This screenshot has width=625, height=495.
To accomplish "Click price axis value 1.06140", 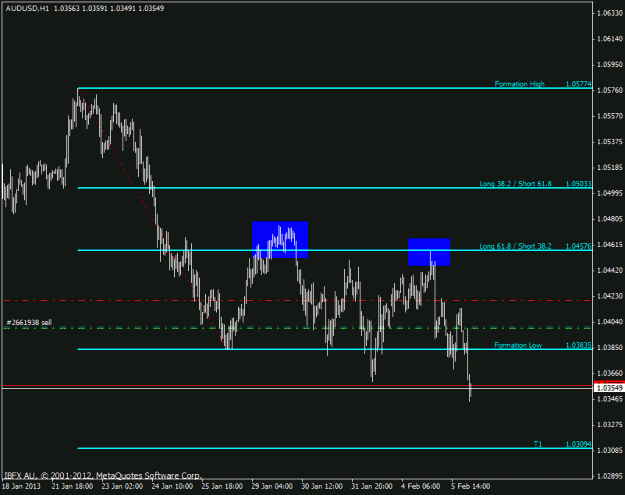I will (x=610, y=39).
